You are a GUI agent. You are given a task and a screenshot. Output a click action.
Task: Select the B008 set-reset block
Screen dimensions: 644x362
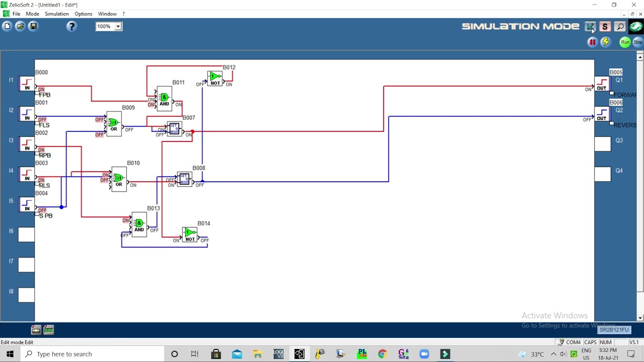[x=184, y=179]
